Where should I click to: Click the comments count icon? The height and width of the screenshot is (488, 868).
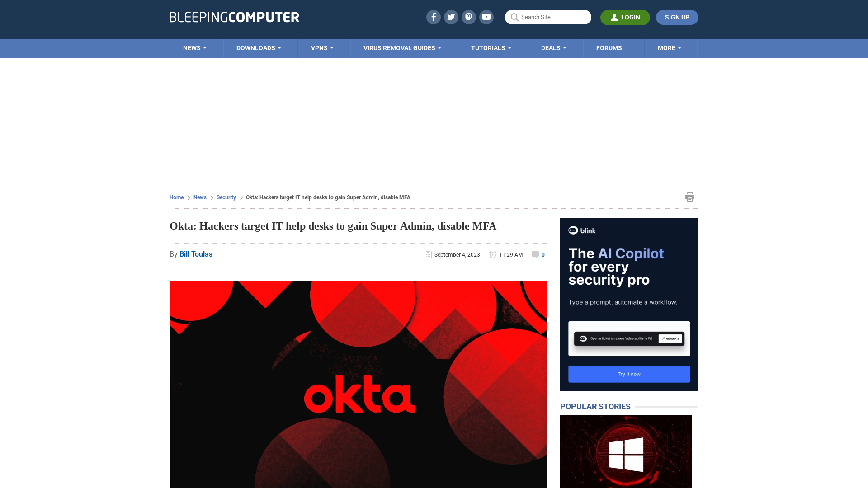tap(535, 254)
